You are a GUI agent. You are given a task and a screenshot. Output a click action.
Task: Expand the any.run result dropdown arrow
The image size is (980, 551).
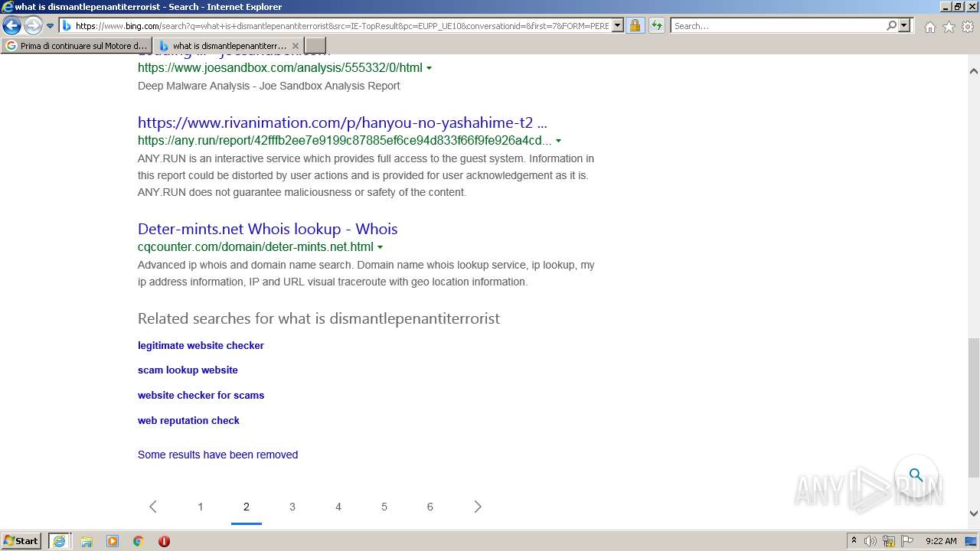[558, 141]
